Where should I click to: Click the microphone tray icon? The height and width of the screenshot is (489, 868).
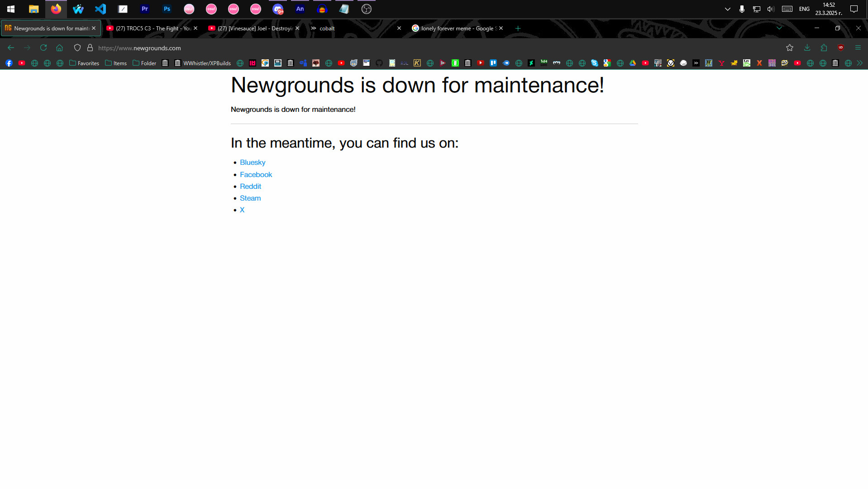point(742,9)
